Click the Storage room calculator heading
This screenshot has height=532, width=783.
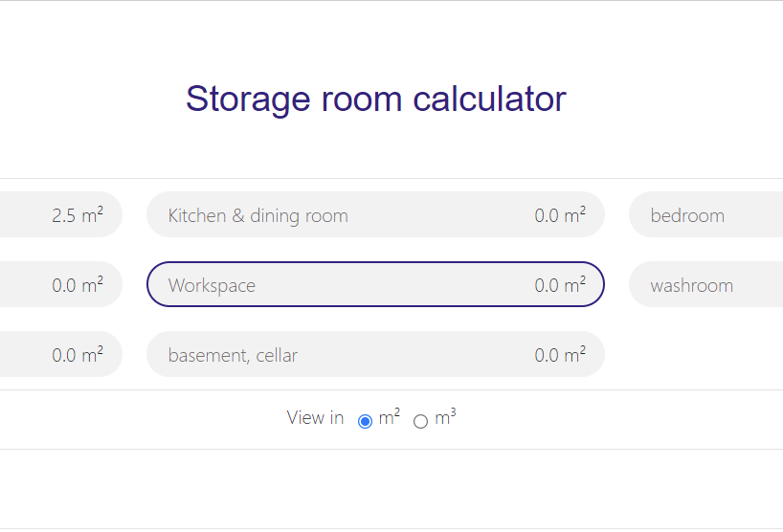(376, 99)
